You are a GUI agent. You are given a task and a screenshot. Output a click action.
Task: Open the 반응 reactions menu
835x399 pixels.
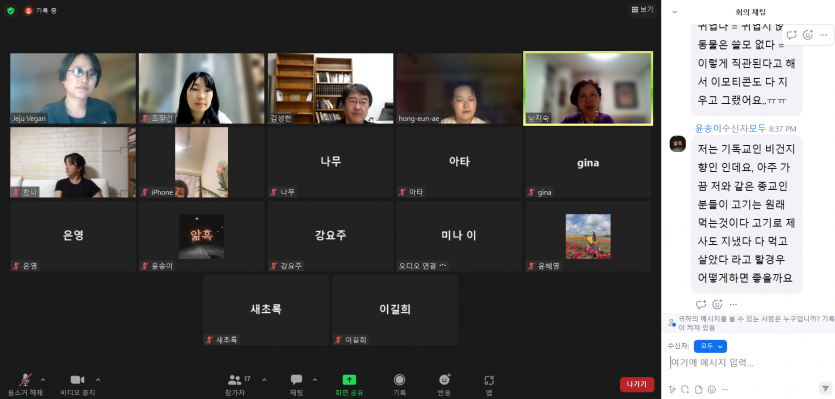(444, 384)
